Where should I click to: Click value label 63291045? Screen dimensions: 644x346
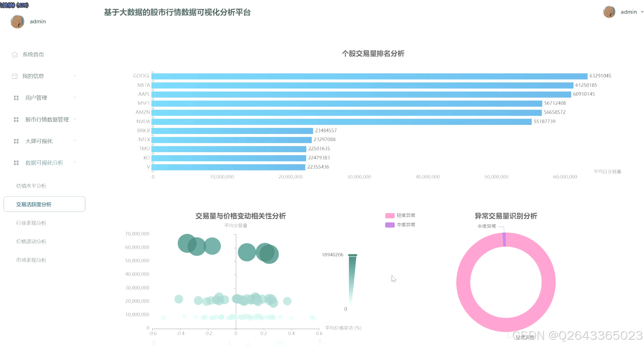600,76
